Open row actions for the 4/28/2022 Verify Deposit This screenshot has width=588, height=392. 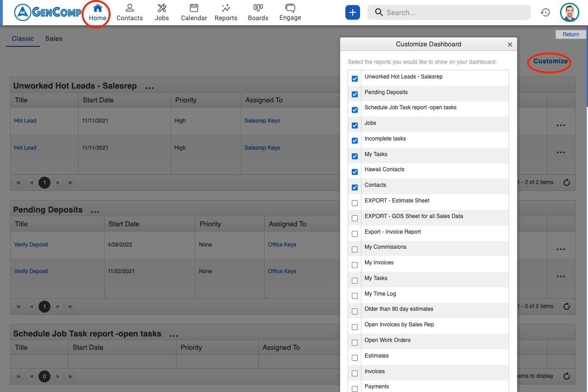click(560, 249)
